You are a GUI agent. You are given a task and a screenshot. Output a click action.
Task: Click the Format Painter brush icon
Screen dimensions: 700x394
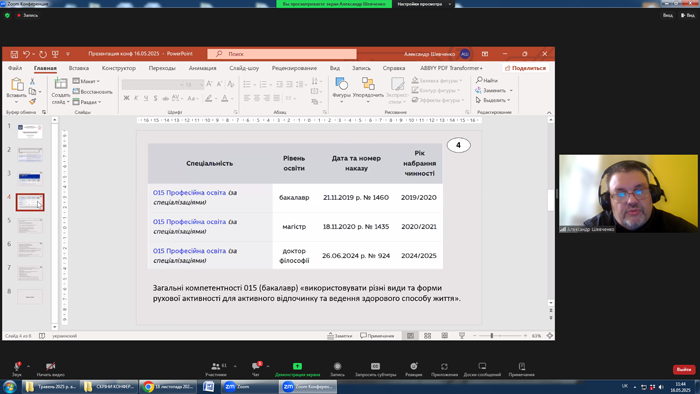coord(32,102)
